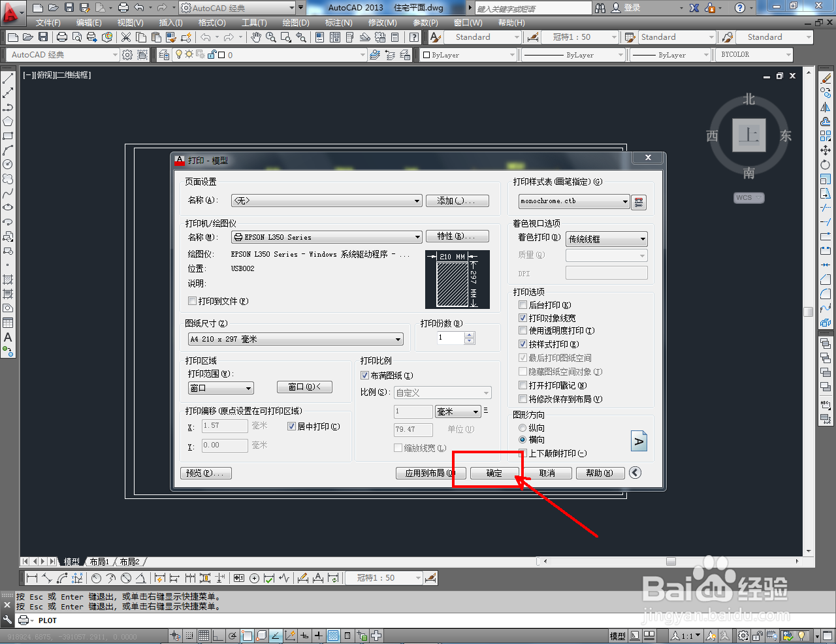
Task: Click the Window selection button in plot area
Action: pyautogui.click(x=304, y=387)
